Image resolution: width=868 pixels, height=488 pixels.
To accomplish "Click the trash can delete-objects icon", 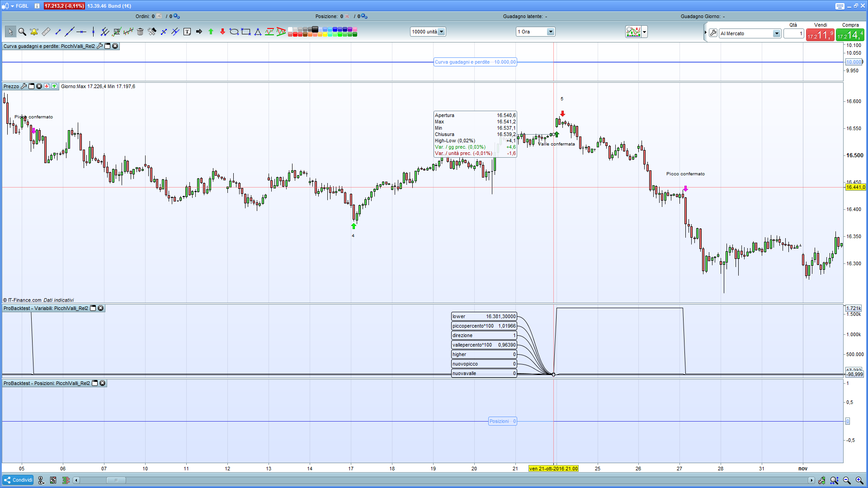I will click(140, 32).
